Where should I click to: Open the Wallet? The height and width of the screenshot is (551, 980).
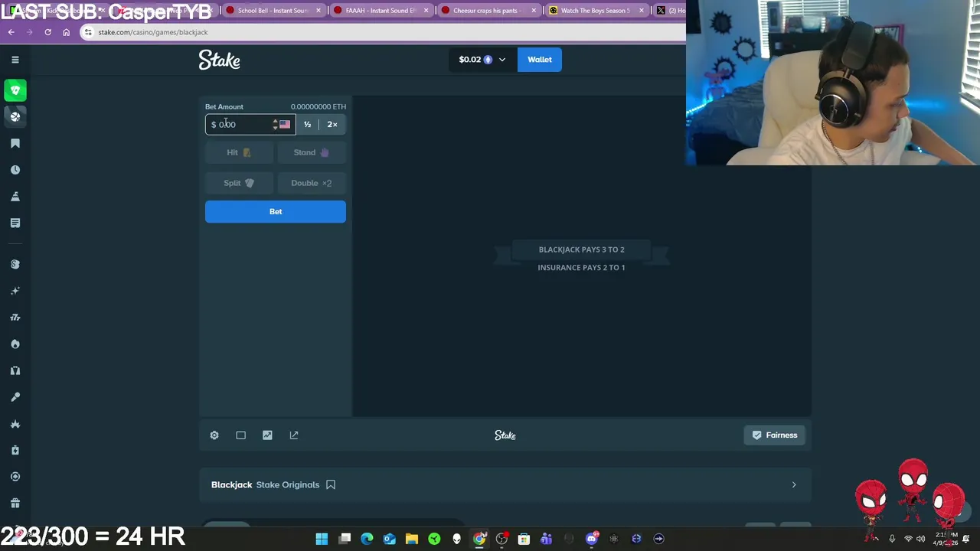click(x=540, y=60)
